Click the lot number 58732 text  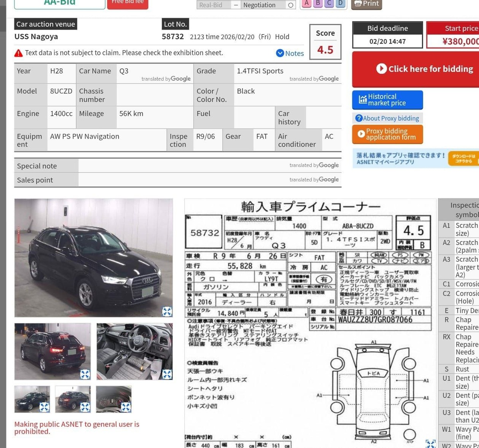tap(173, 37)
